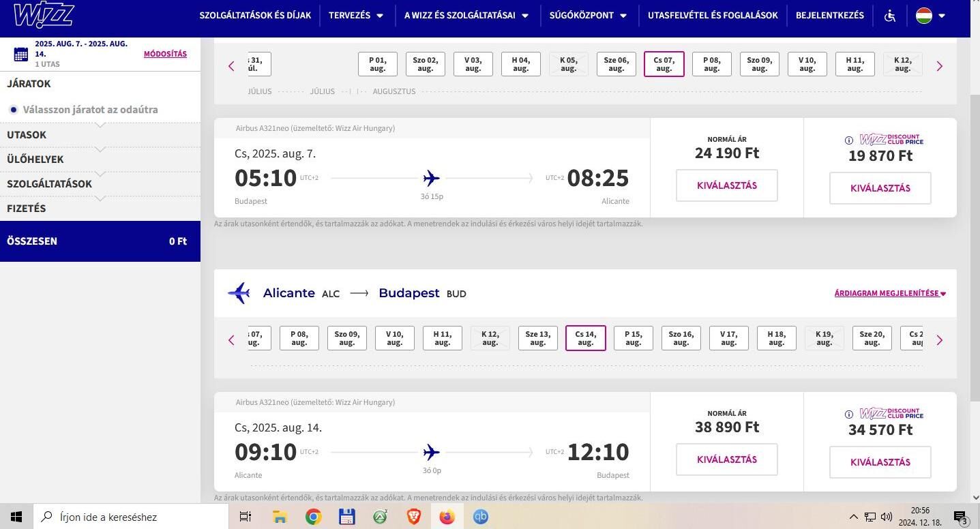
Task: Select return date Szo 16, aug.
Action: pos(681,338)
